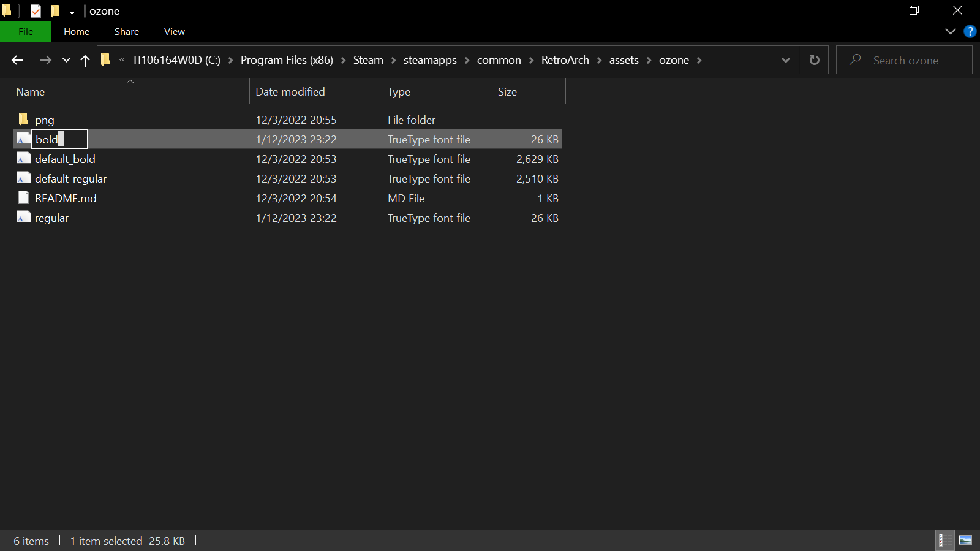Click the Forward navigation arrow
This screenshot has width=980, height=551.
(x=45, y=60)
